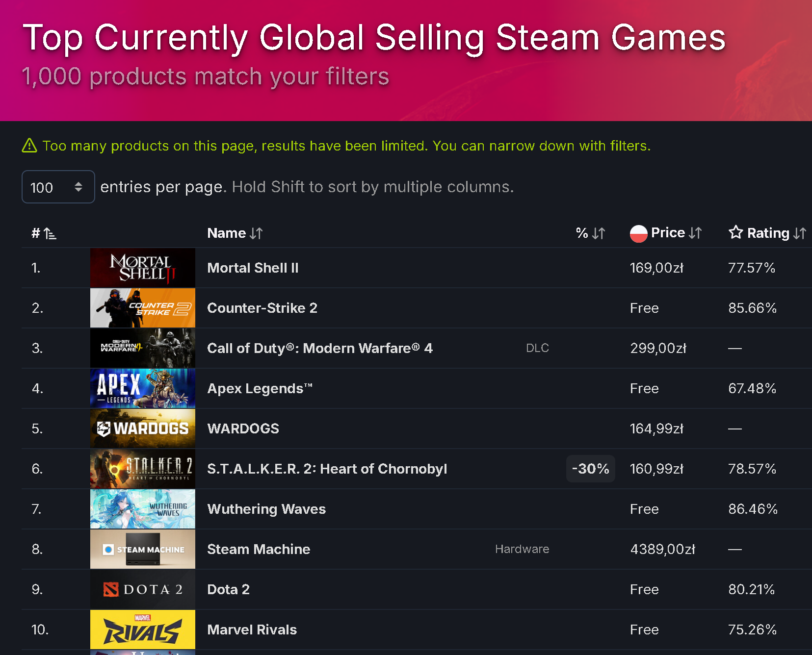
Task: Open the WARDOGS game link
Action: point(243,428)
